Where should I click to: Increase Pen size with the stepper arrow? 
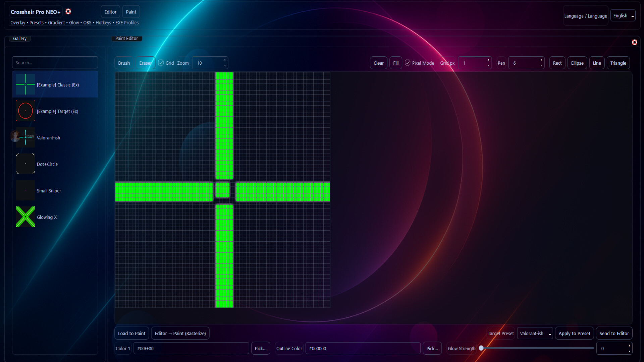pos(541,61)
